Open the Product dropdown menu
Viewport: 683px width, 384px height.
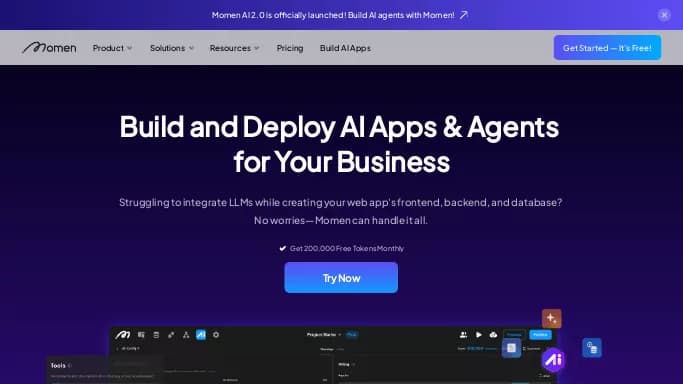click(112, 48)
